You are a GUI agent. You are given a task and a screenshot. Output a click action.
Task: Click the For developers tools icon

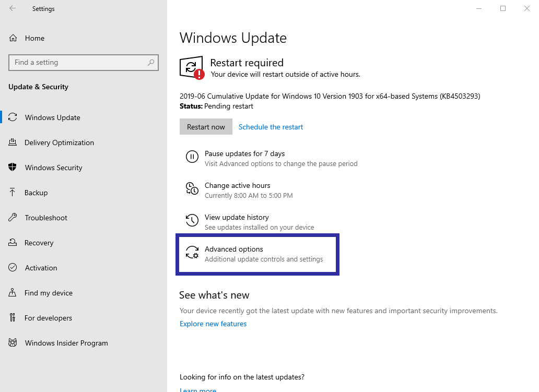13,318
